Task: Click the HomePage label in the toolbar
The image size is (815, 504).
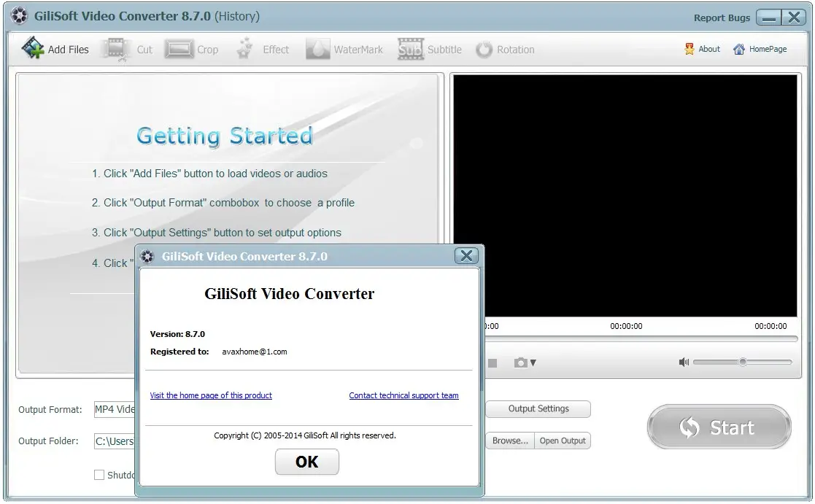Action: (768, 49)
